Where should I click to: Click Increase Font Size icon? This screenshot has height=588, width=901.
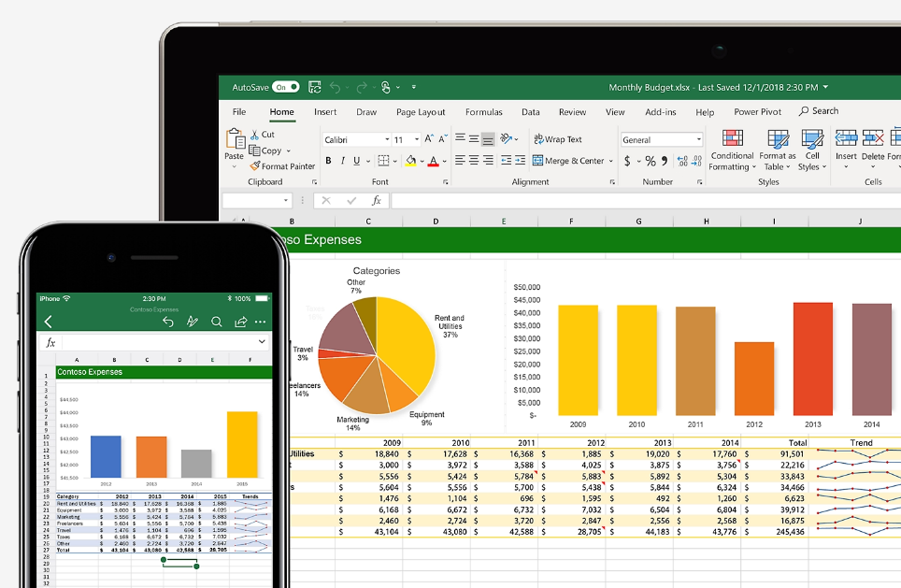click(429, 139)
